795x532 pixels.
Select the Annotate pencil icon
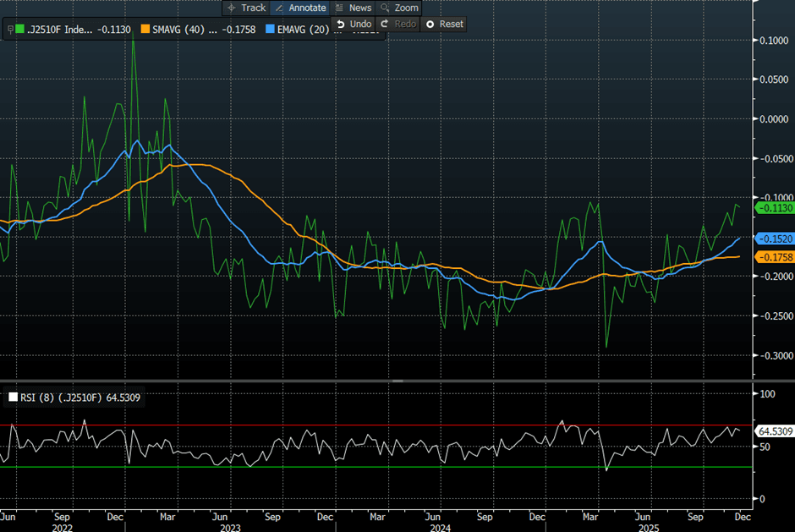pos(280,8)
